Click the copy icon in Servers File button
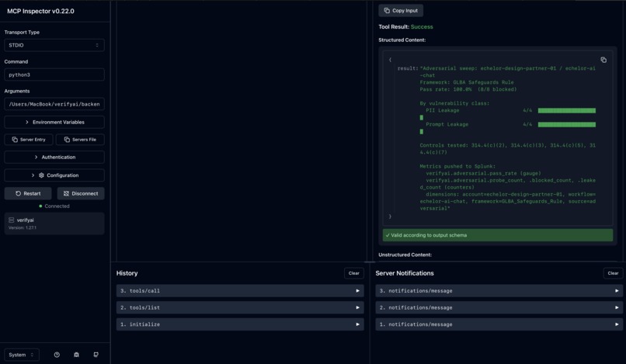The image size is (626, 364). coord(67,140)
